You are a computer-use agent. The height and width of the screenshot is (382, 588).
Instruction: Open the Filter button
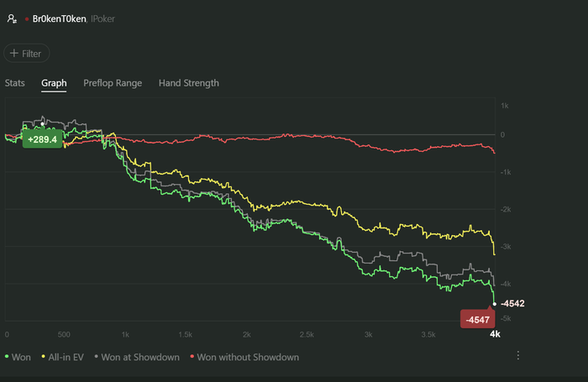coord(27,54)
